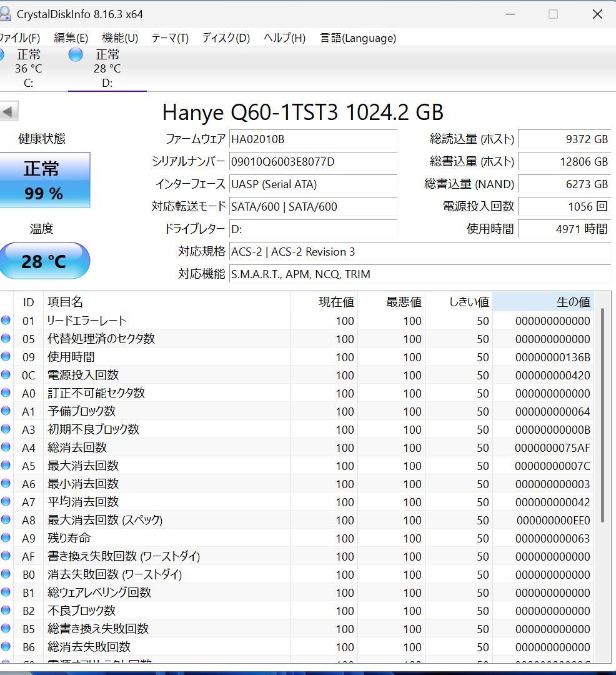This screenshot has width=616, height=675.
Task: Click the blue indicator beside リードエラーレート
Action: (x=6, y=321)
